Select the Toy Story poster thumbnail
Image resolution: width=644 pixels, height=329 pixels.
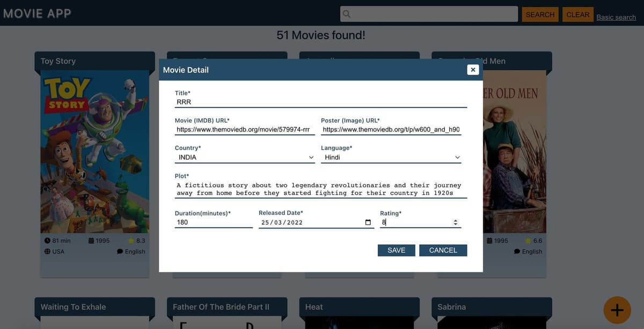point(95,151)
